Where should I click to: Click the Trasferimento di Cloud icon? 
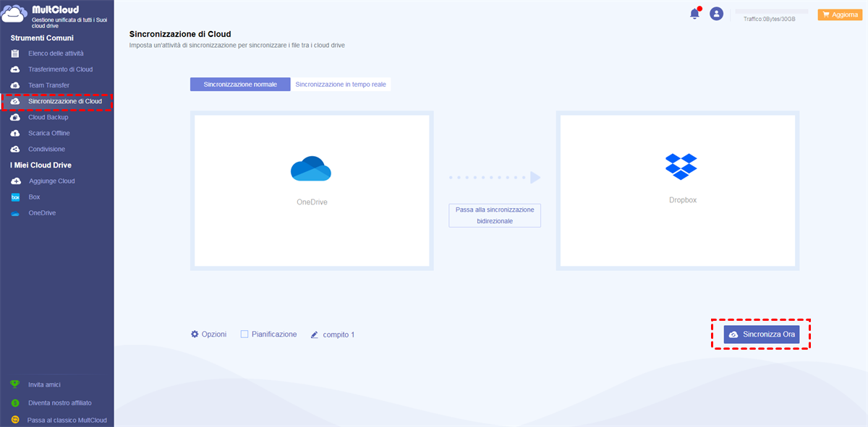[x=15, y=69]
